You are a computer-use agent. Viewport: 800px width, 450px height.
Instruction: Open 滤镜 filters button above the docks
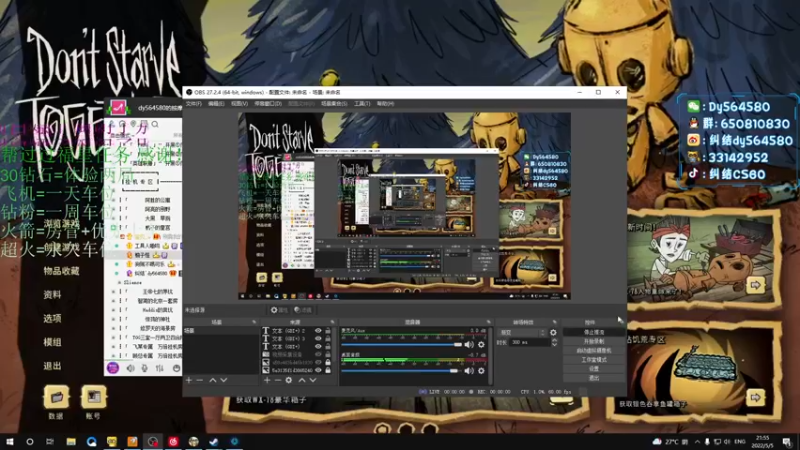(303, 310)
